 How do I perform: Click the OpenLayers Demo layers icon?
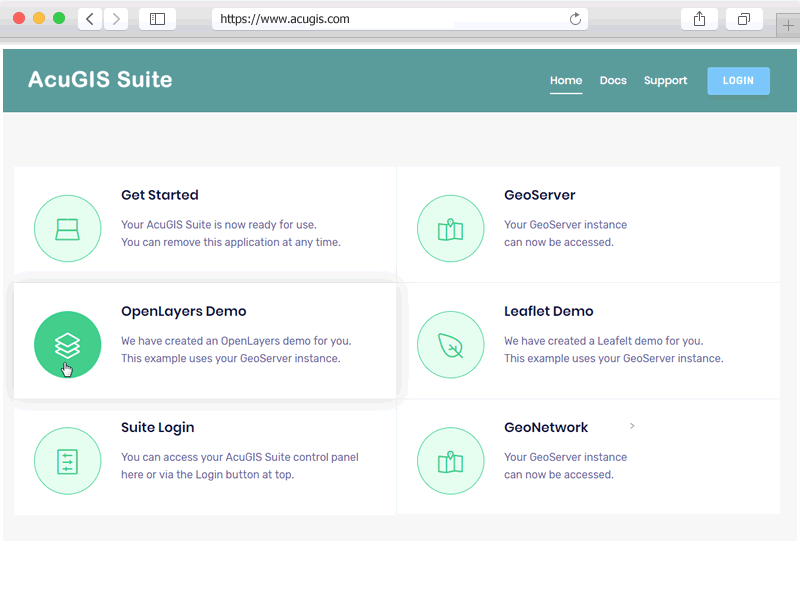(x=67, y=345)
